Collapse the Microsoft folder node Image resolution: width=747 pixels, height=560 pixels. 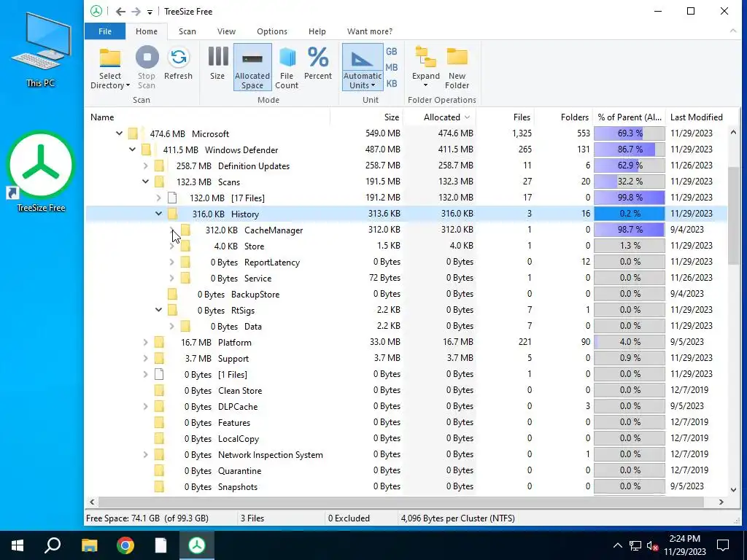119,134
